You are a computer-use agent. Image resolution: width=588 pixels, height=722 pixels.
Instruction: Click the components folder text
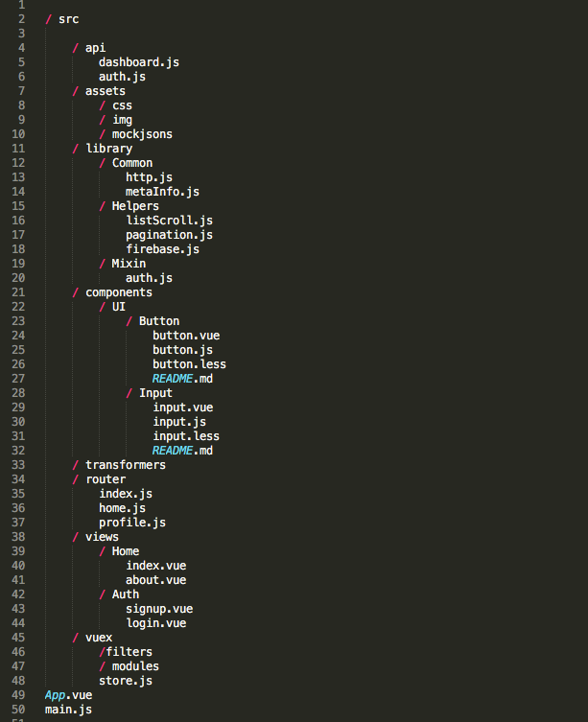click(119, 292)
